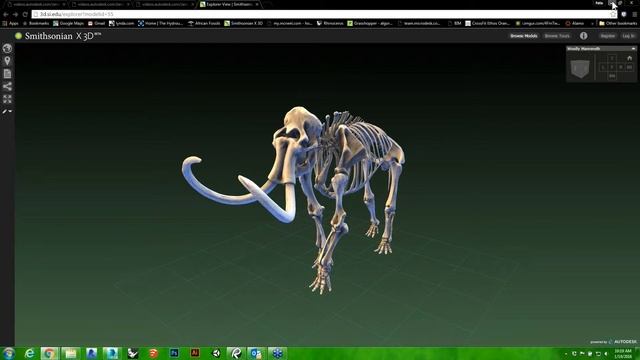Click the browser back arrow
The width and height of the screenshot is (640, 360).
pyautogui.click(x=6, y=14)
